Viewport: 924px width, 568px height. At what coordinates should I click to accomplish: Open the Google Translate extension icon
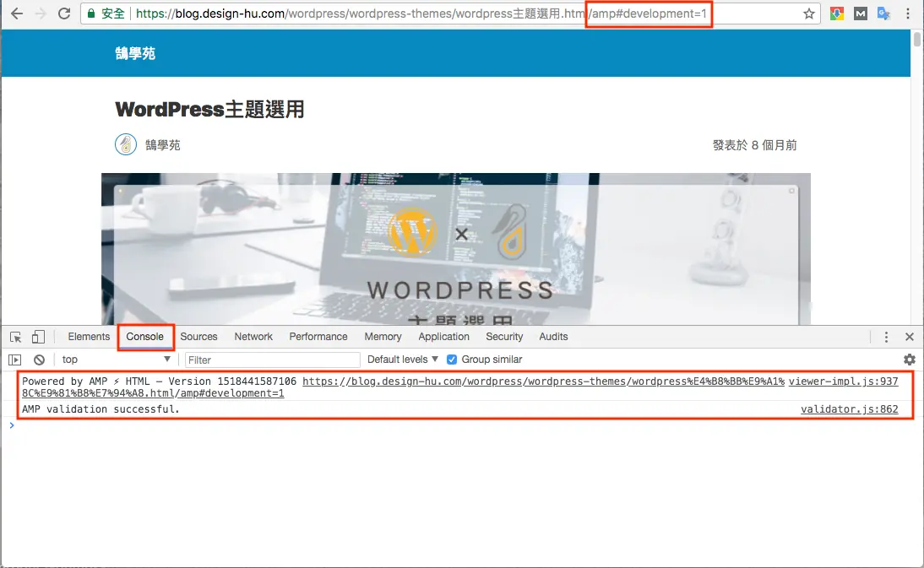pyautogui.click(x=883, y=14)
